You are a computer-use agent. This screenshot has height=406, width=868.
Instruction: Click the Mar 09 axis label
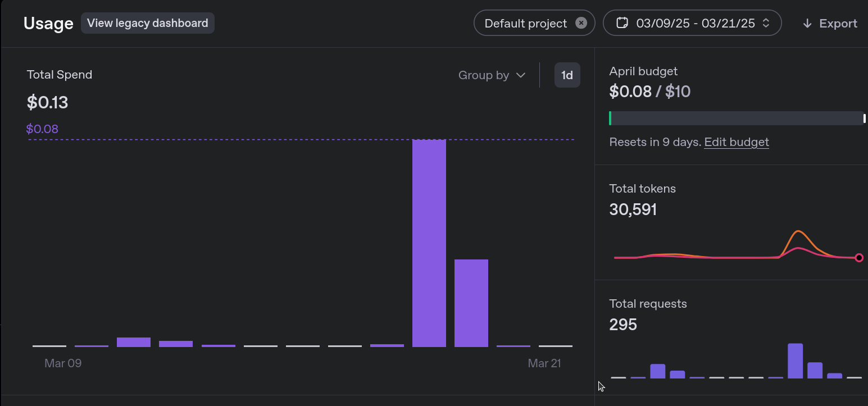tap(63, 363)
